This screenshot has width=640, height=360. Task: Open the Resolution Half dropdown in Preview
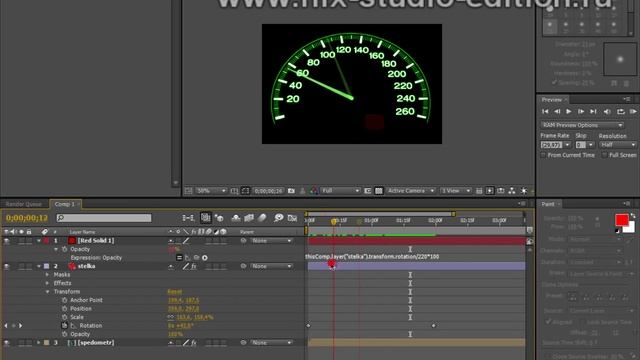pyautogui.click(x=618, y=145)
